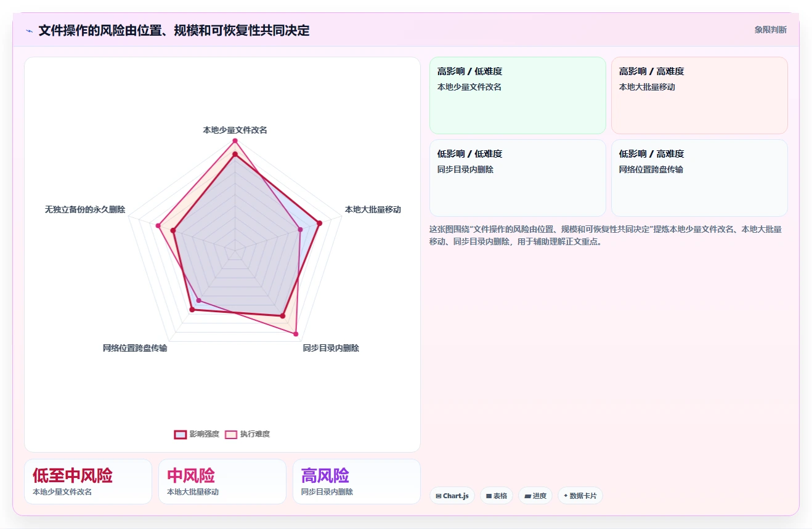Click the 表格 tag icon
812x529 pixels.
pyautogui.click(x=489, y=496)
